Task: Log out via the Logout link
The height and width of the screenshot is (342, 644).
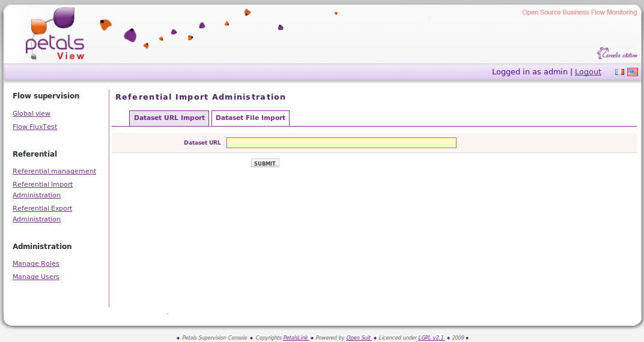Action: tap(588, 72)
